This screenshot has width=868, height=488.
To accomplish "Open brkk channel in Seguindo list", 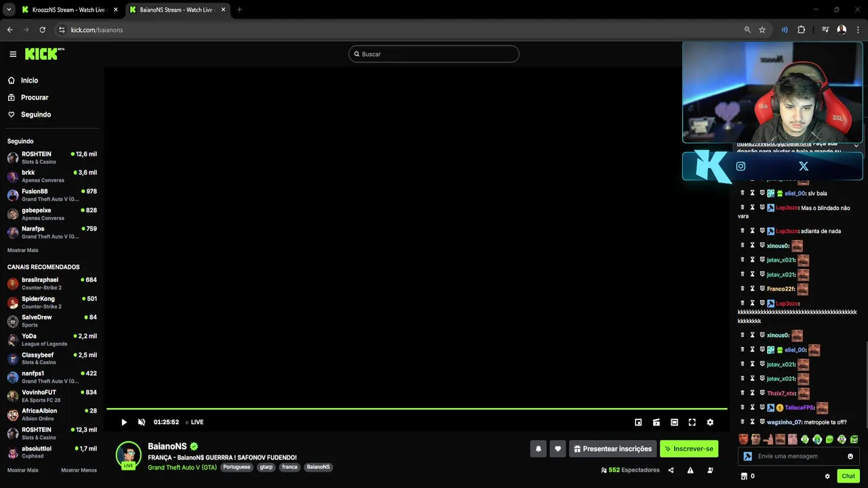I will (x=52, y=176).
